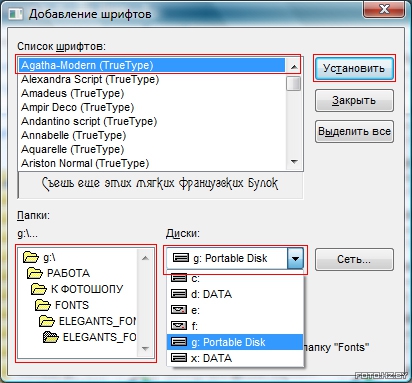This screenshot has height=383, width=412.
Task: Choose drive f: from the list
Action: tap(235, 326)
